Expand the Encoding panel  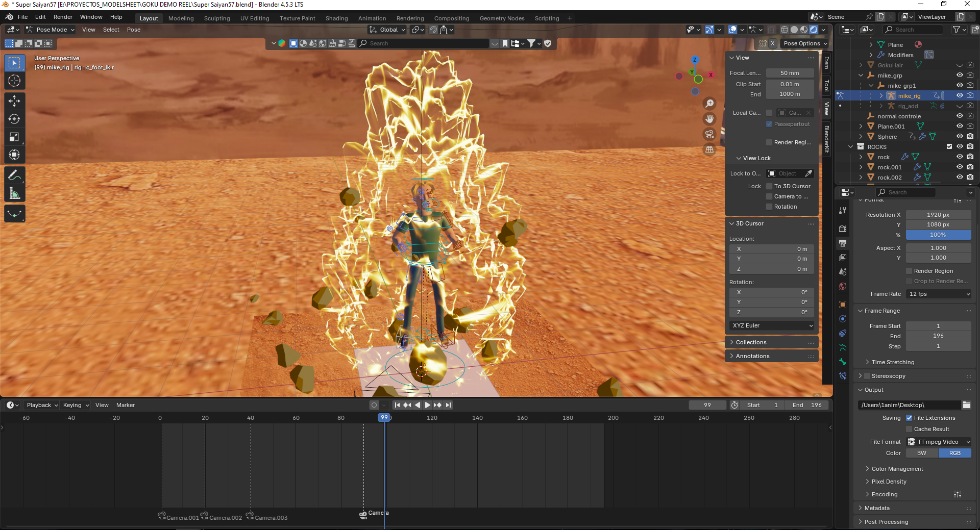point(884,494)
